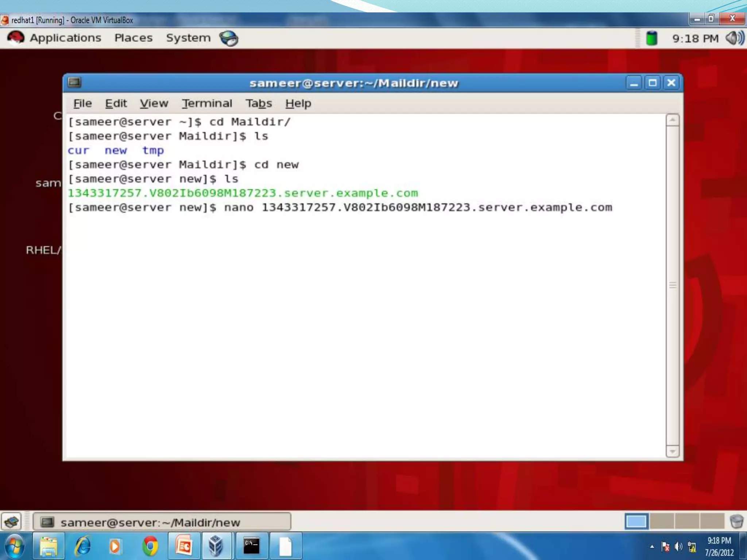Click the Red Hat Applications menu icon
The image size is (747, 560).
click(16, 38)
